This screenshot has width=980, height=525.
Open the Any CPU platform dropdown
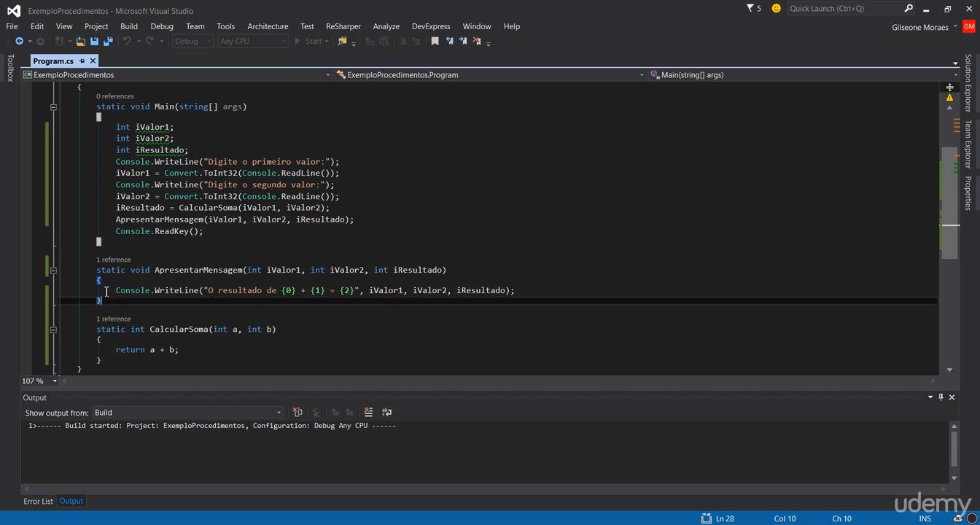coord(253,42)
